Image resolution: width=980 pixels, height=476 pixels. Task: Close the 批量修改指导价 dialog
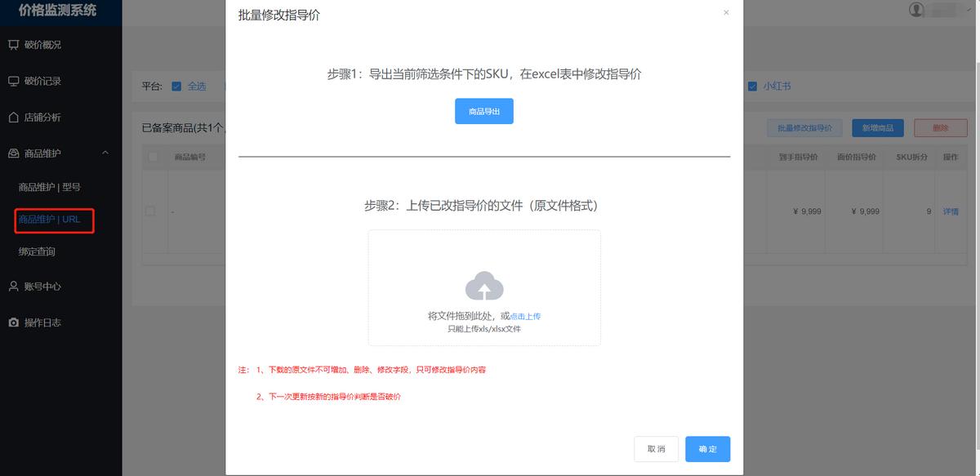tap(726, 12)
